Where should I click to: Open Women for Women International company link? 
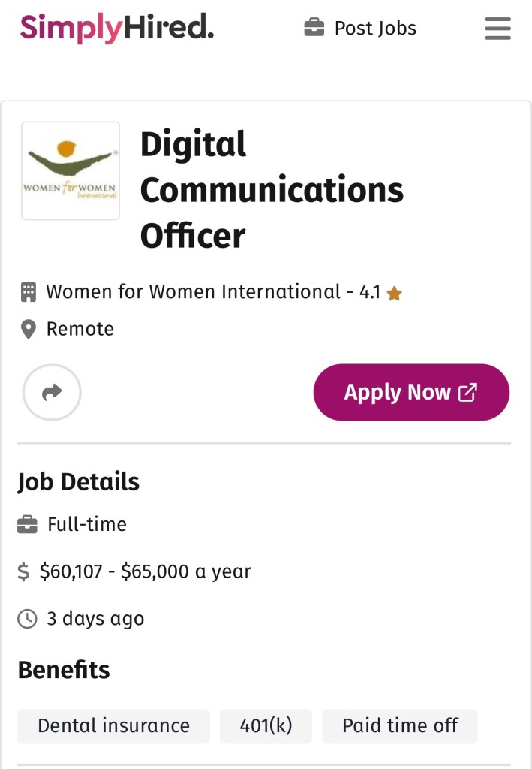193,291
